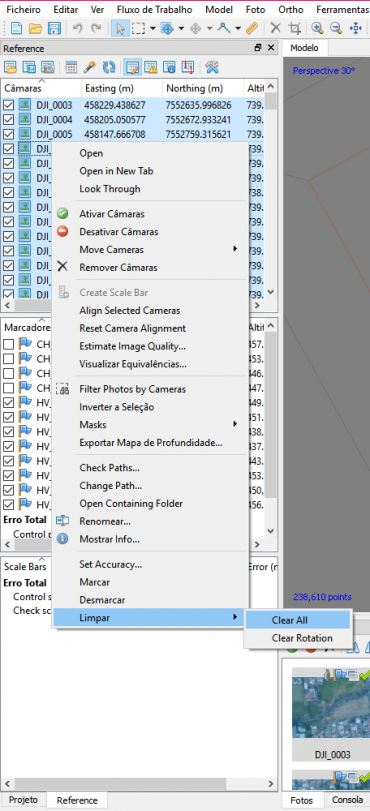Click the Update transform refresh icon
Screen dimensions: 370x811
[108, 67]
